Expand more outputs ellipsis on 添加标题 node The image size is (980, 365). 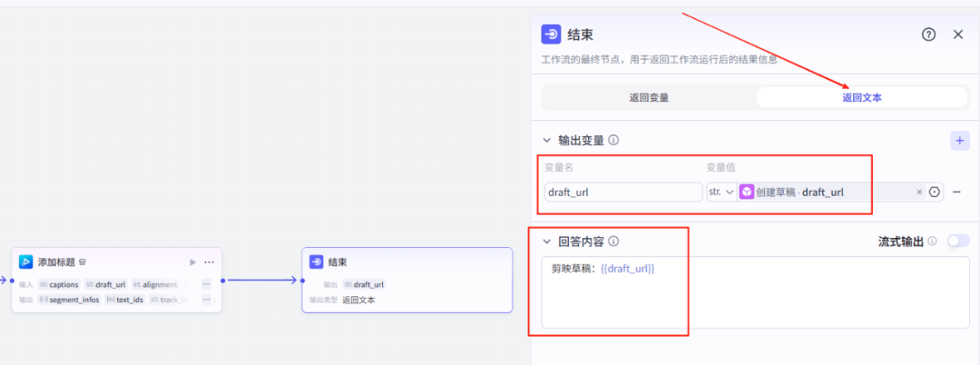pos(206,300)
